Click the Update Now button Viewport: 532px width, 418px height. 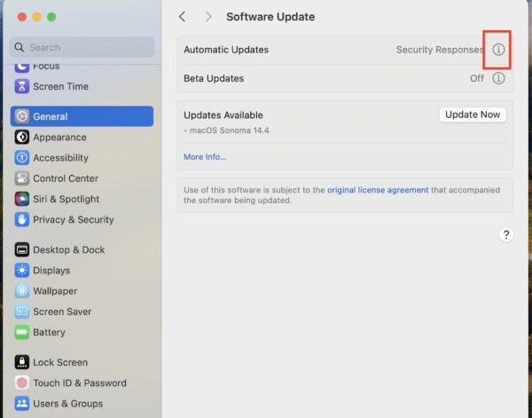tap(473, 114)
